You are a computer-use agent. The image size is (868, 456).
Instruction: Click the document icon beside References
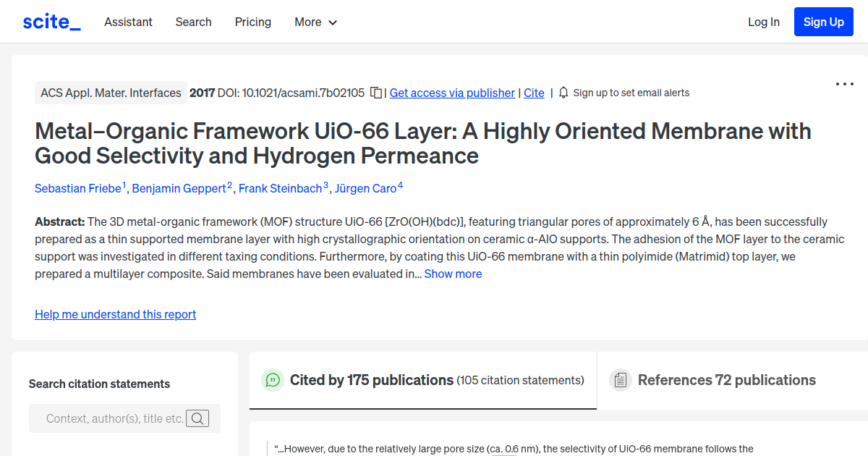click(x=620, y=379)
